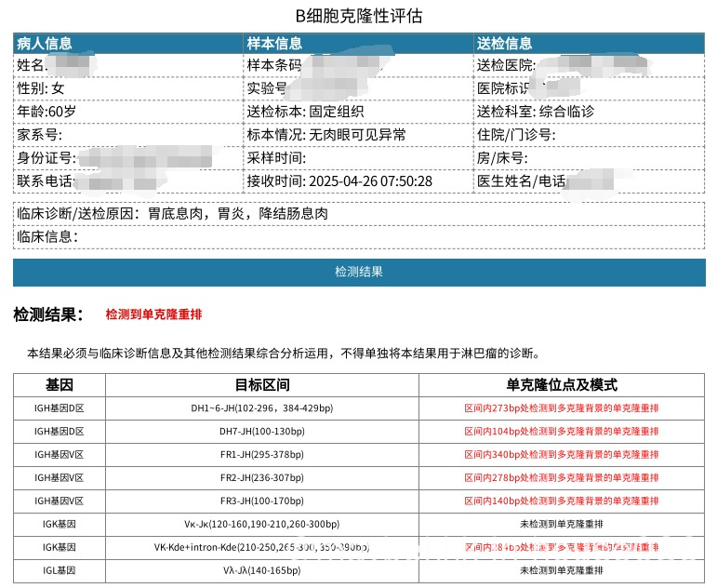Click '标本情况: 无肉眼可见异常' text
The height and width of the screenshot is (588, 717).
coord(326,135)
